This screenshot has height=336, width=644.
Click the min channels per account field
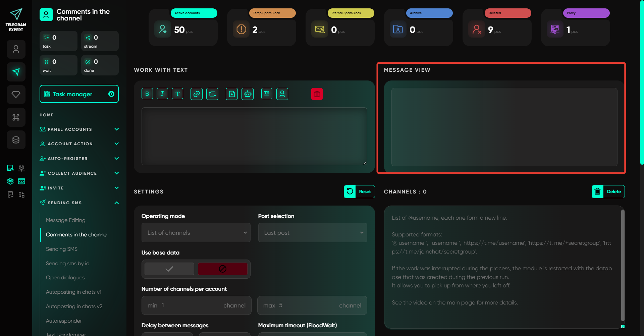click(x=196, y=305)
